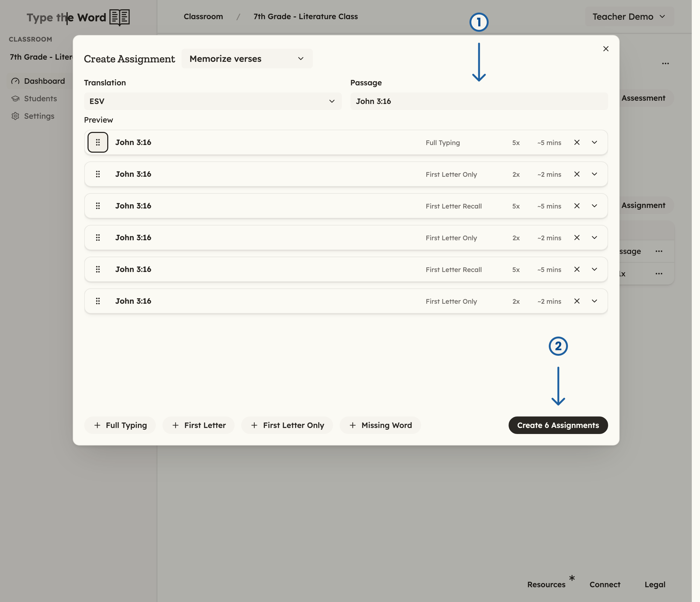This screenshot has width=700, height=602.
Task: Click the Type the Word book logo
Action: (119, 17)
